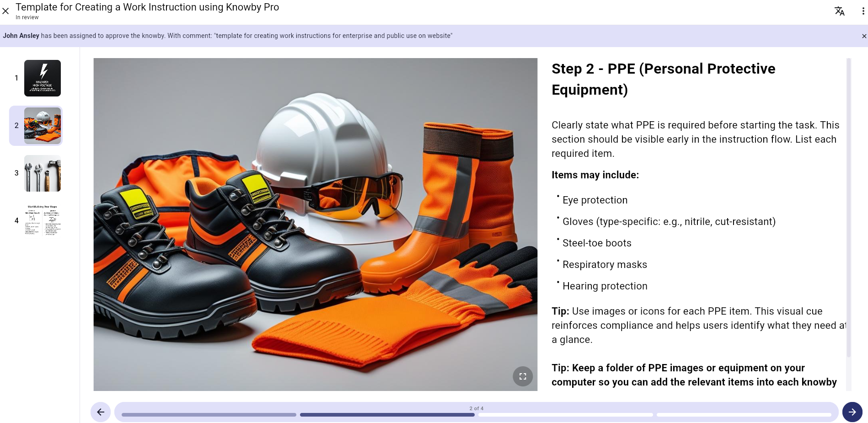Go back to the previous step
The image size is (868, 423).
101,412
